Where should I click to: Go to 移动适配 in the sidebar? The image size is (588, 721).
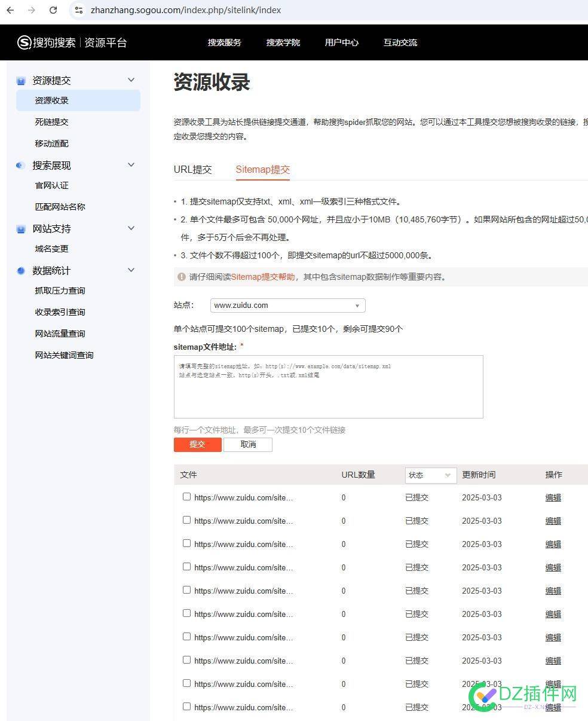[52, 143]
